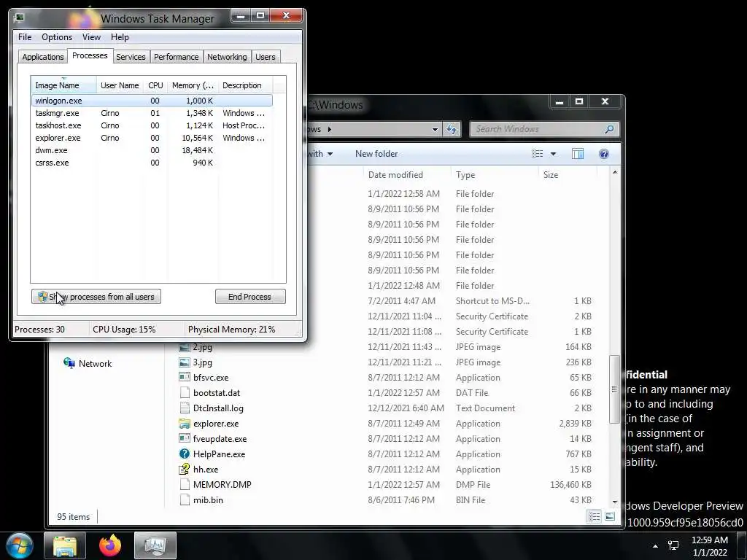Click Show processes from all users
This screenshot has width=747, height=560.
[x=96, y=297]
